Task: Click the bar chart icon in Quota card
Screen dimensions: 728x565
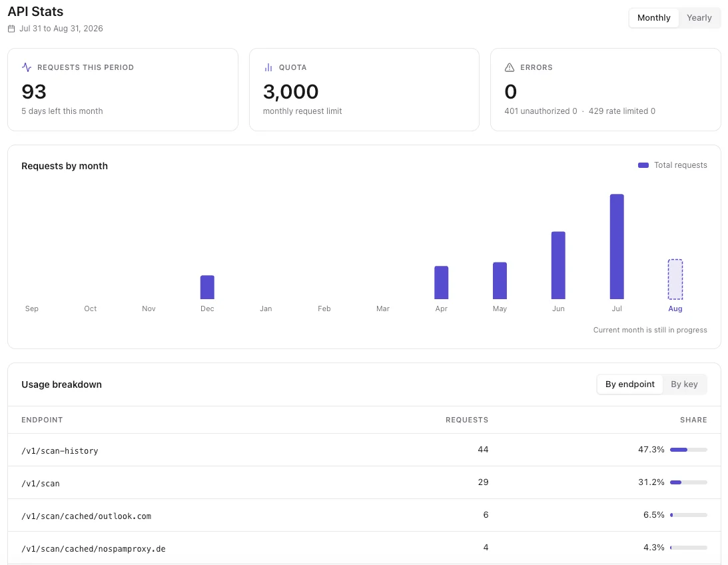Action: pos(268,67)
